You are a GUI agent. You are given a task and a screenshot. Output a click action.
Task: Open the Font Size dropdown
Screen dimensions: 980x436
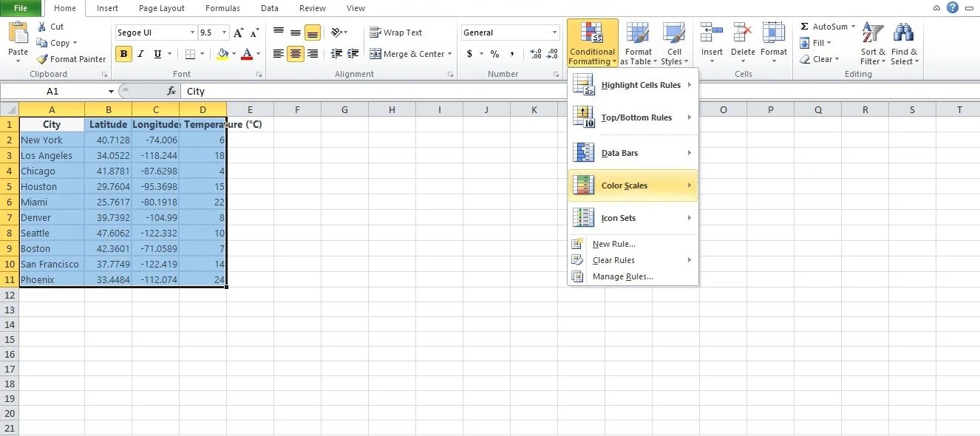[225, 33]
